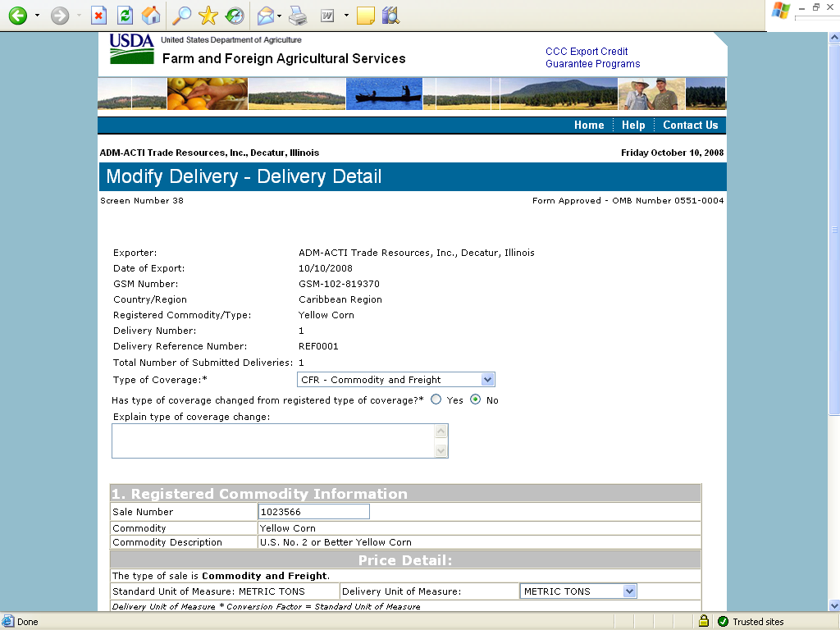Open the Delivery Unit of Measure dropdown
Image resolution: width=840 pixels, height=630 pixels.
click(578, 591)
